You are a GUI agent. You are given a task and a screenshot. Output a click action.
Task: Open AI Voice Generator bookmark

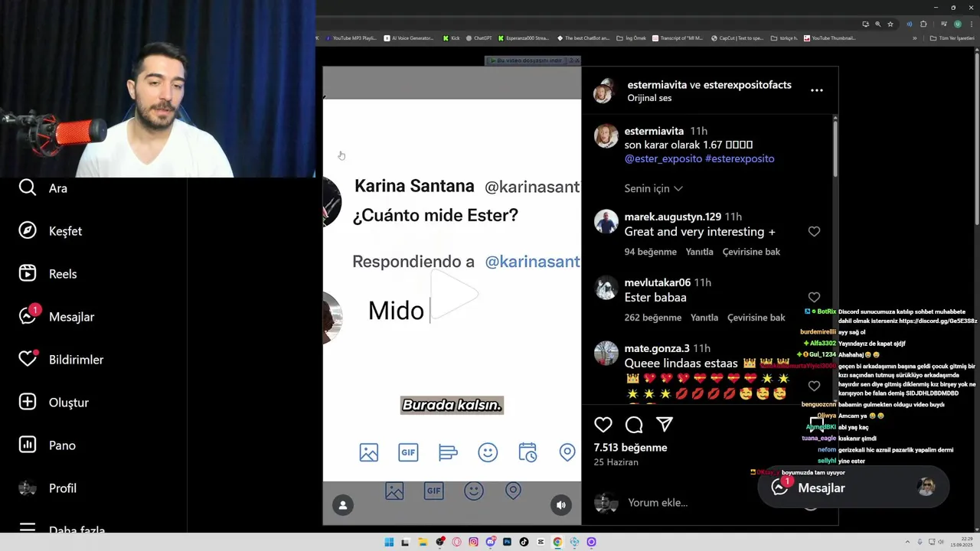408,38
